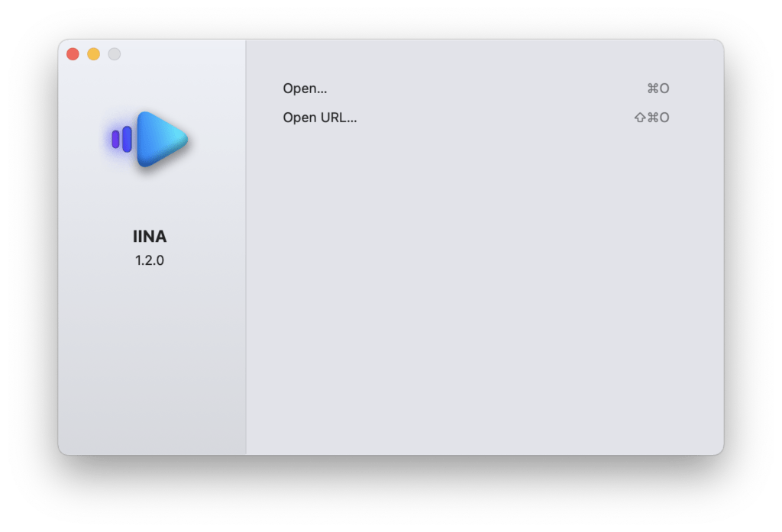Click the blue play triangle in logo
Image resolution: width=782 pixels, height=532 pixels.
click(162, 139)
